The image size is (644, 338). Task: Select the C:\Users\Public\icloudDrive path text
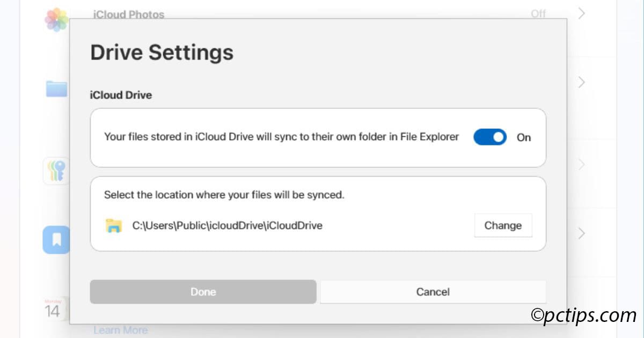coord(228,226)
